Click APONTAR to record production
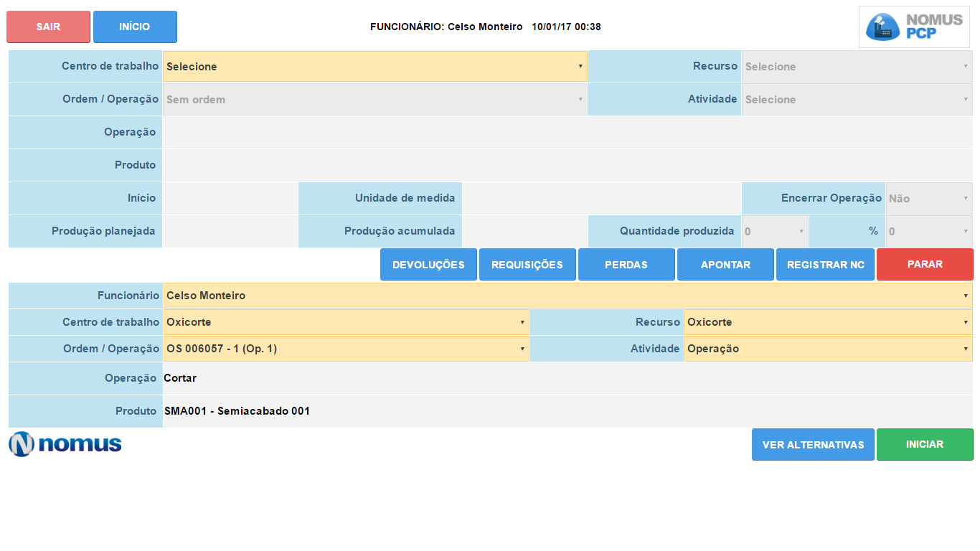This screenshot has width=980, height=551. [x=725, y=265]
